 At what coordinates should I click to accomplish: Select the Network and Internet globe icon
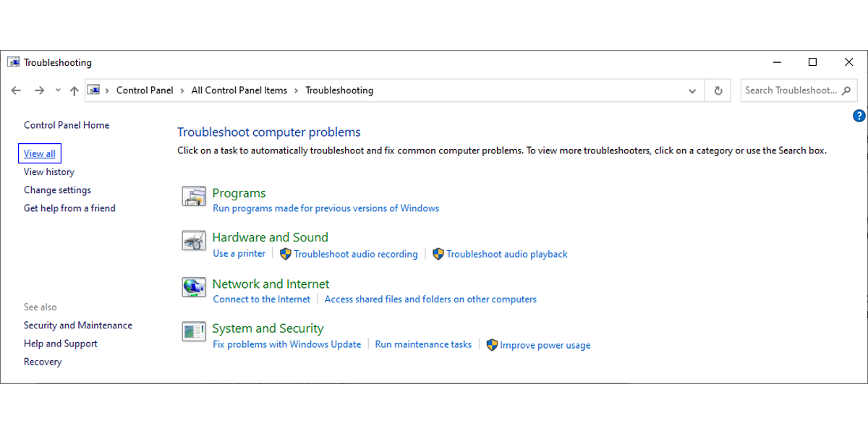[193, 288]
